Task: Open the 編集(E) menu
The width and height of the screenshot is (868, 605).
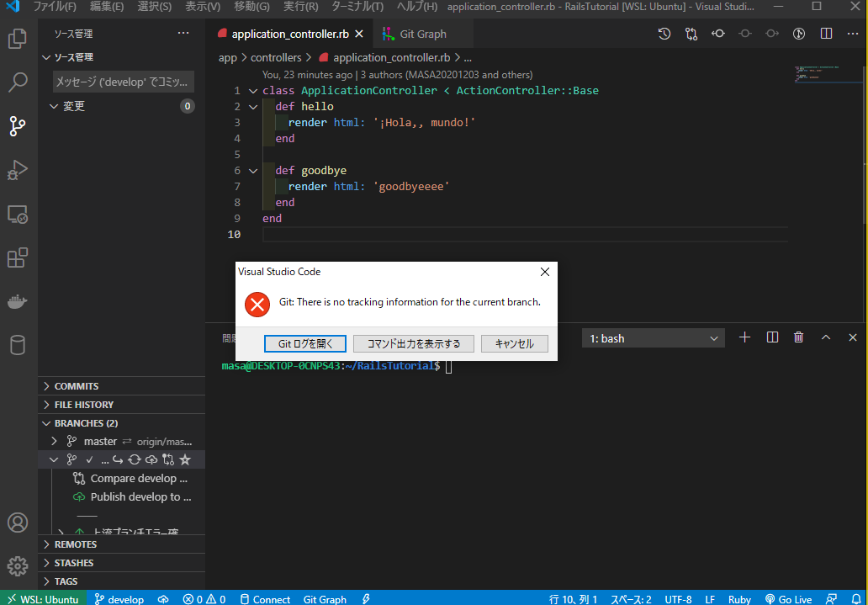Action: click(107, 7)
